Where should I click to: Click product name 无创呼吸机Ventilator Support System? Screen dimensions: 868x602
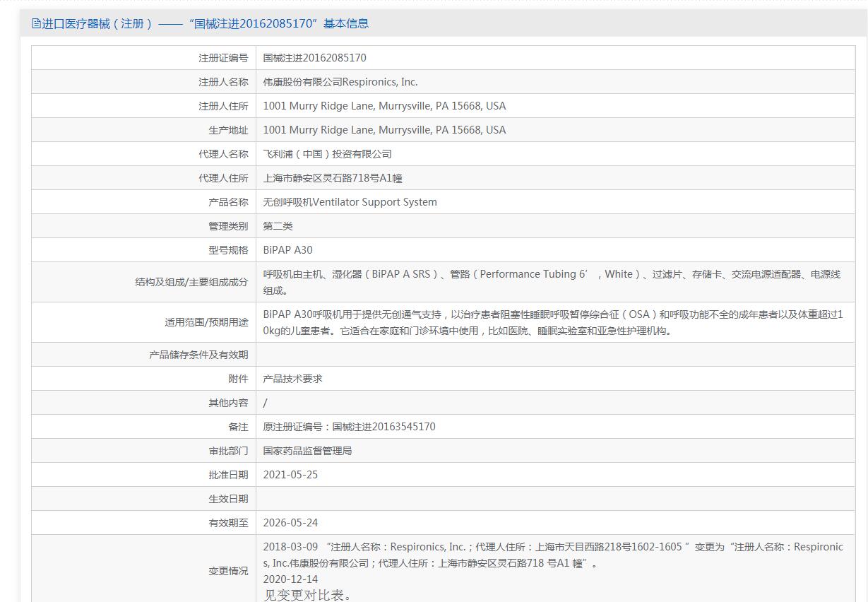350,202
